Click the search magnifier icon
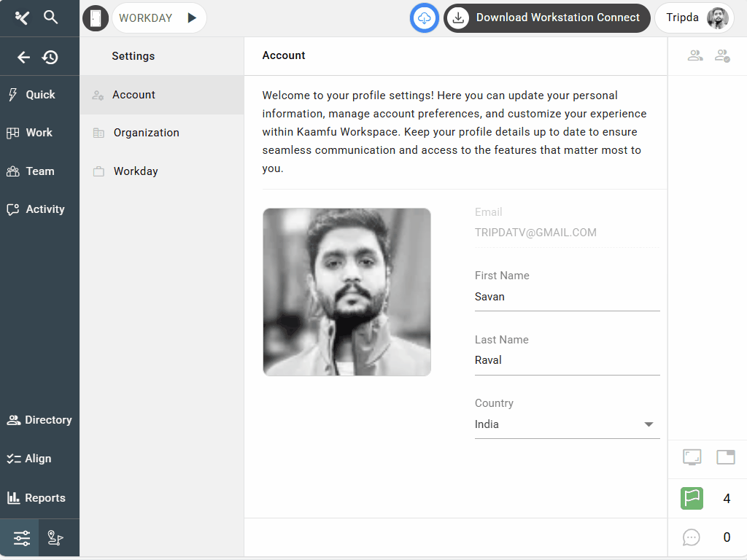The image size is (747, 560). 50,17
